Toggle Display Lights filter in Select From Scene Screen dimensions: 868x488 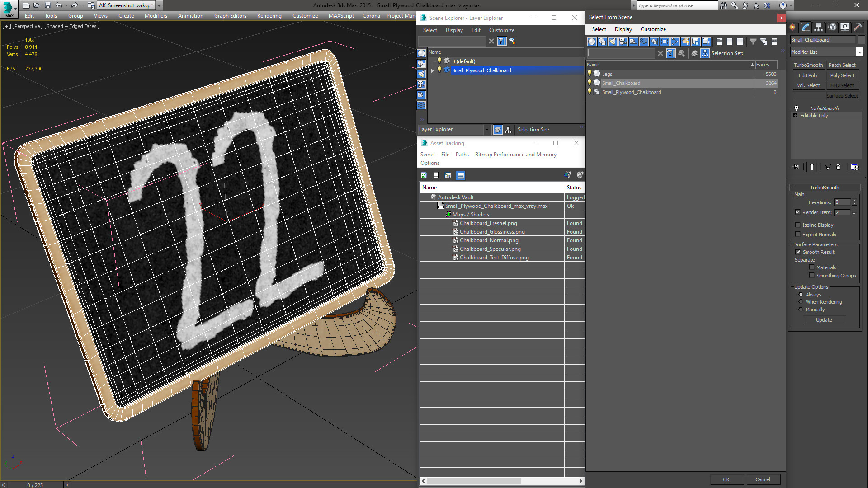pos(613,42)
